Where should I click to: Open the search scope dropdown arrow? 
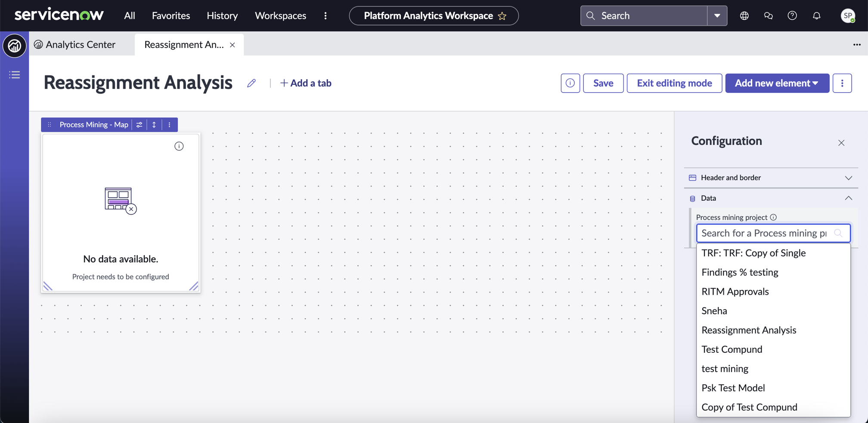[x=717, y=16]
